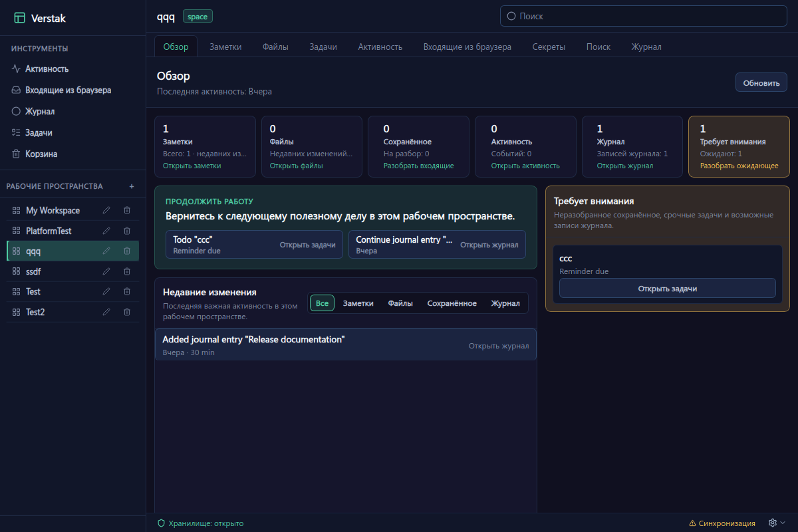Switch to Журнал tab
This screenshot has height=532, width=798.
(646, 47)
